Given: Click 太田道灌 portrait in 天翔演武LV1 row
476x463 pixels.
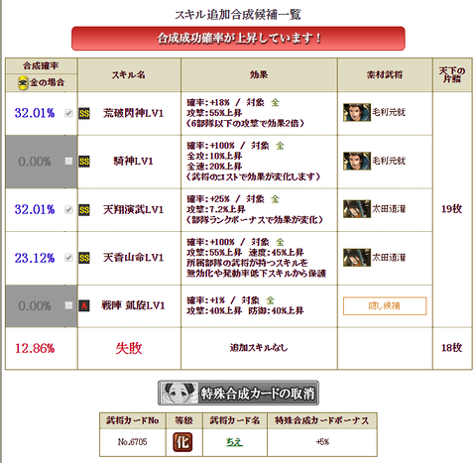Looking at the screenshot, I should [357, 209].
